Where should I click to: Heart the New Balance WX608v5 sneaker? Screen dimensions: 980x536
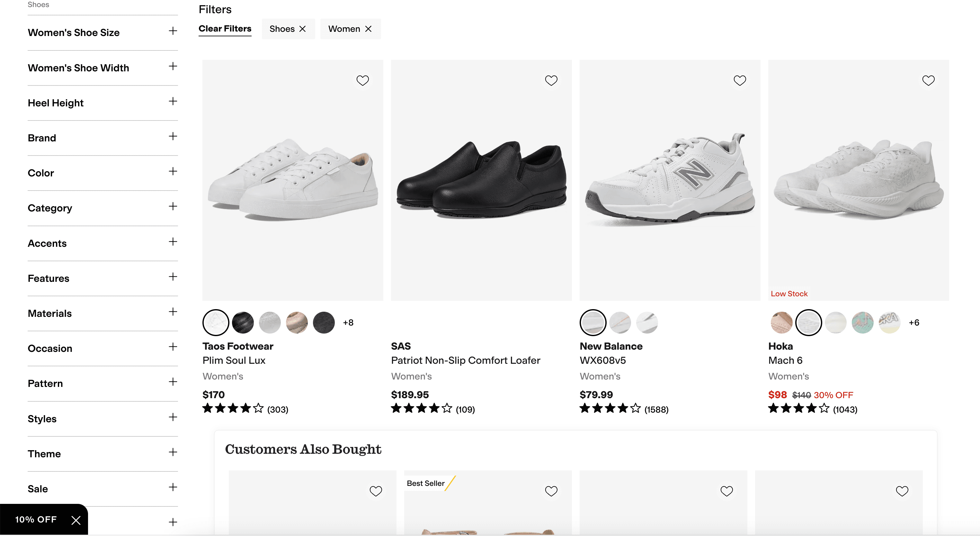click(740, 80)
